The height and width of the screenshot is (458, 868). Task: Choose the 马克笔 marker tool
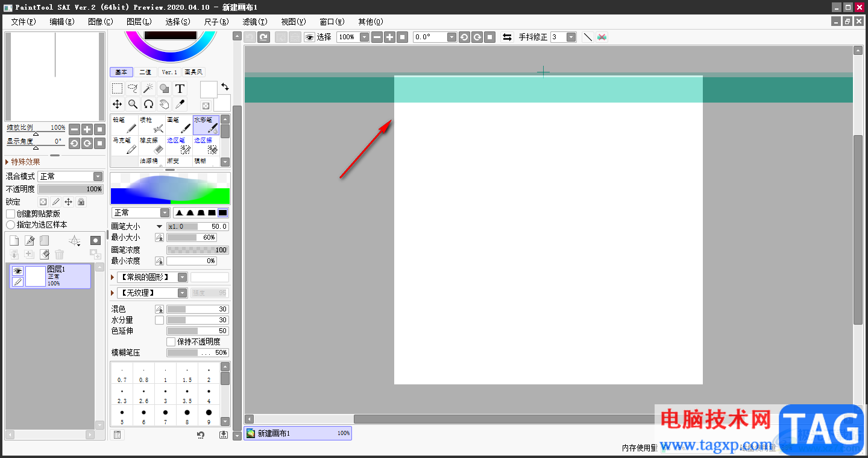click(124, 145)
